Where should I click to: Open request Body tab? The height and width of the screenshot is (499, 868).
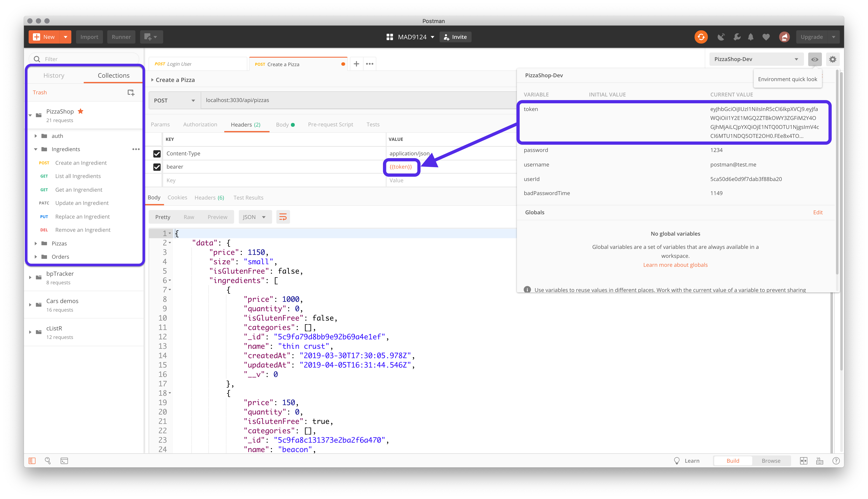285,124
